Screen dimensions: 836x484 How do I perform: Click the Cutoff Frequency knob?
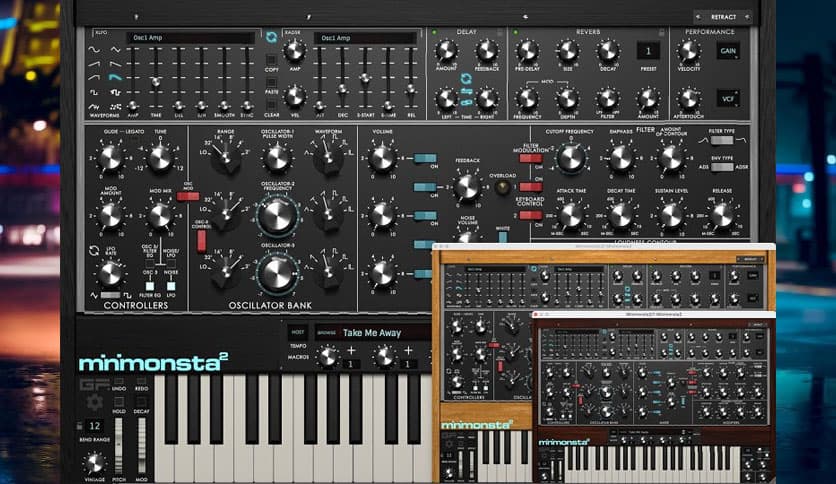point(571,158)
